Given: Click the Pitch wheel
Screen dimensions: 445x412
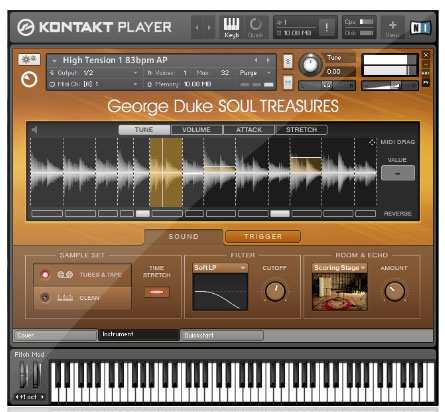Looking at the screenshot, I should click(x=23, y=374).
